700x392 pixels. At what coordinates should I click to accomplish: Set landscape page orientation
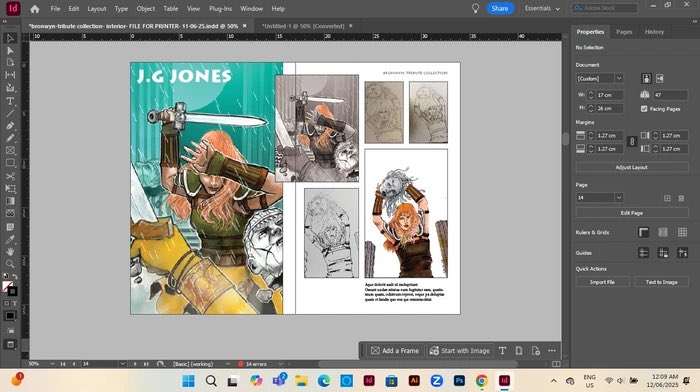click(660, 79)
